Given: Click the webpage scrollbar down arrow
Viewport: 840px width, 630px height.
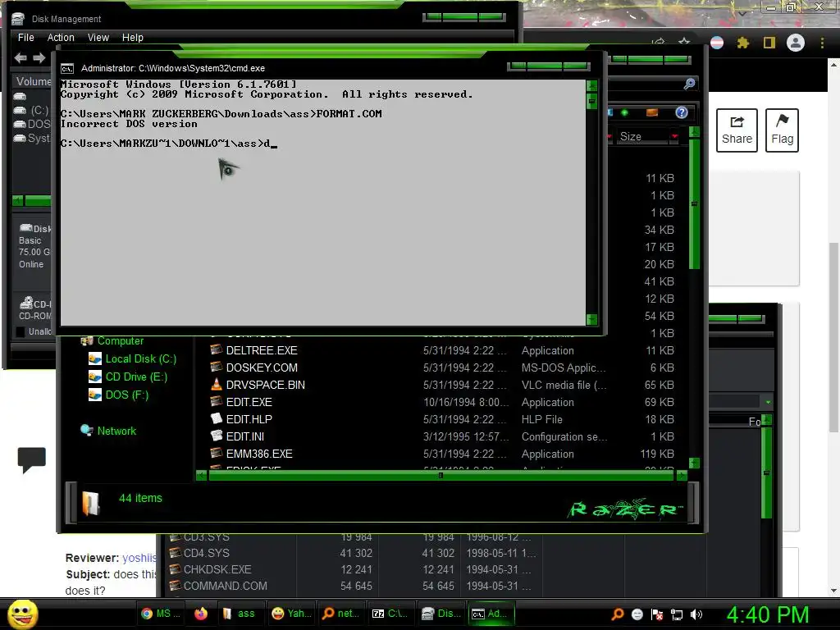Looking at the screenshot, I should click(833, 591).
